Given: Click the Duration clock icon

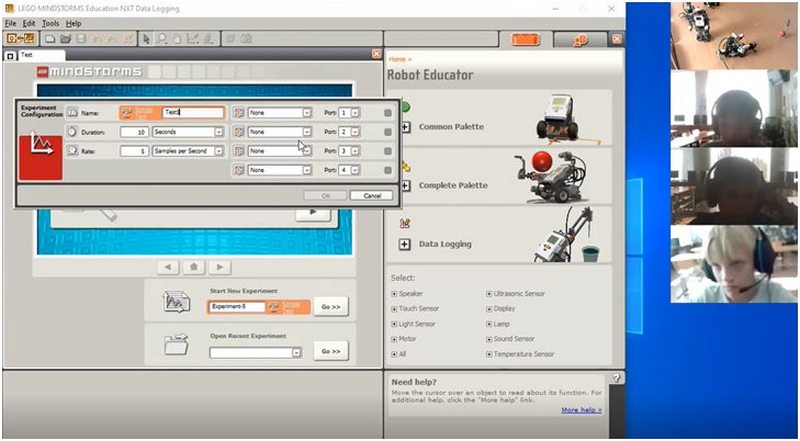Looking at the screenshot, I should pos(72,132).
